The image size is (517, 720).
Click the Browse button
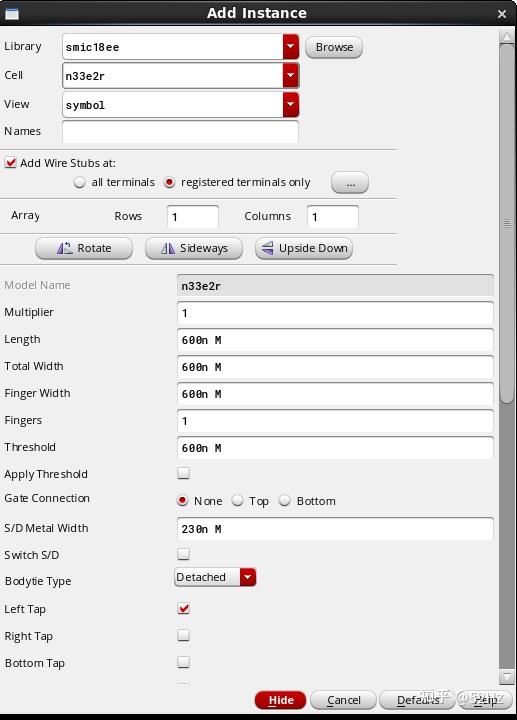click(x=334, y=47)
